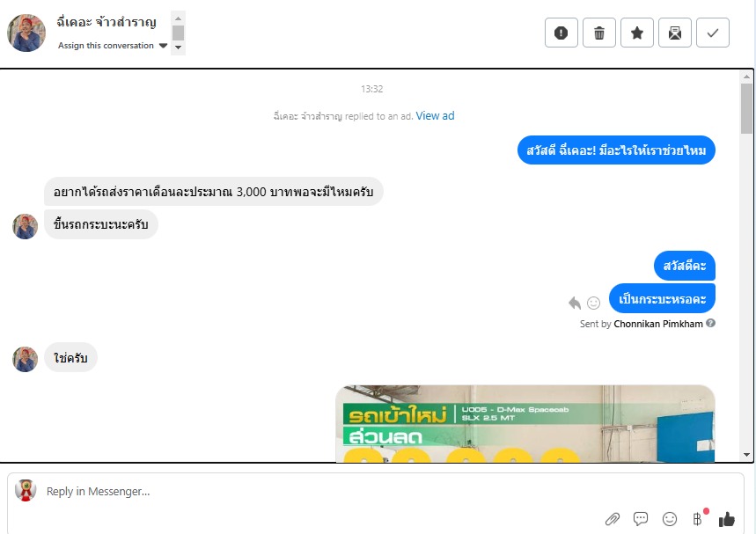Click help icon beside Chonnikan Pimkham
The width and height of the screenshot is (756, 534).
tap(711, 324)
